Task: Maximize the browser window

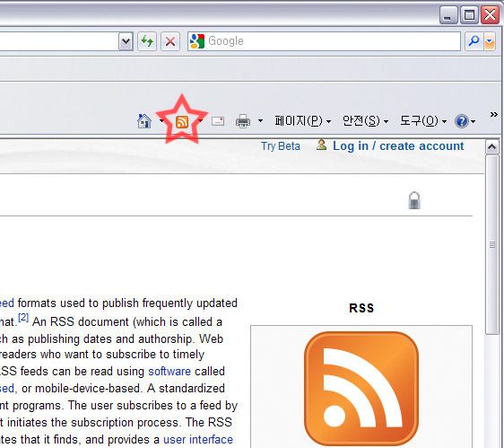Action: [469, 14]
